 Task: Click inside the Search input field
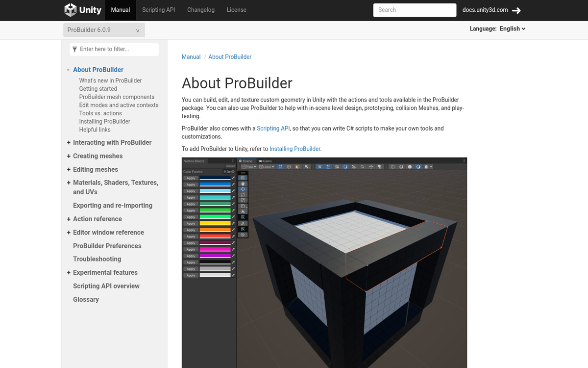pyautogui.click(x=415, y=10)
